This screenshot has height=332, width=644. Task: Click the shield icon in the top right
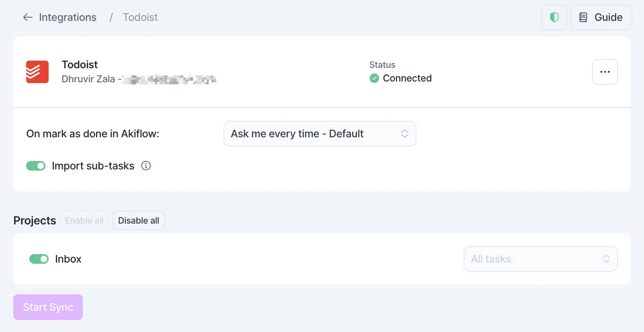554,17
